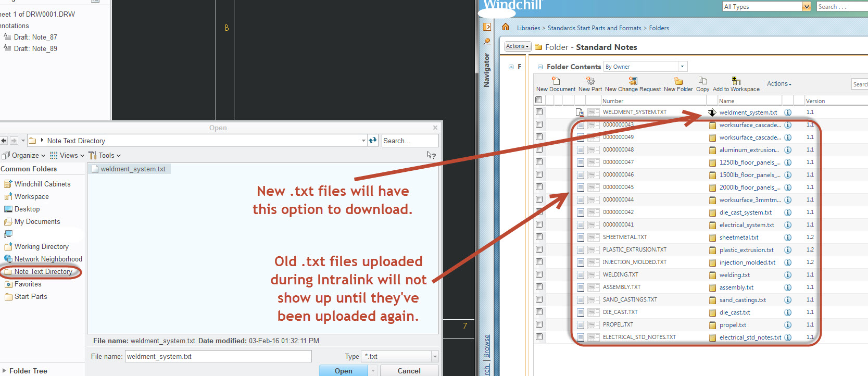
Task: Click Folders breadcrumb link
Action: coord(659,28)
